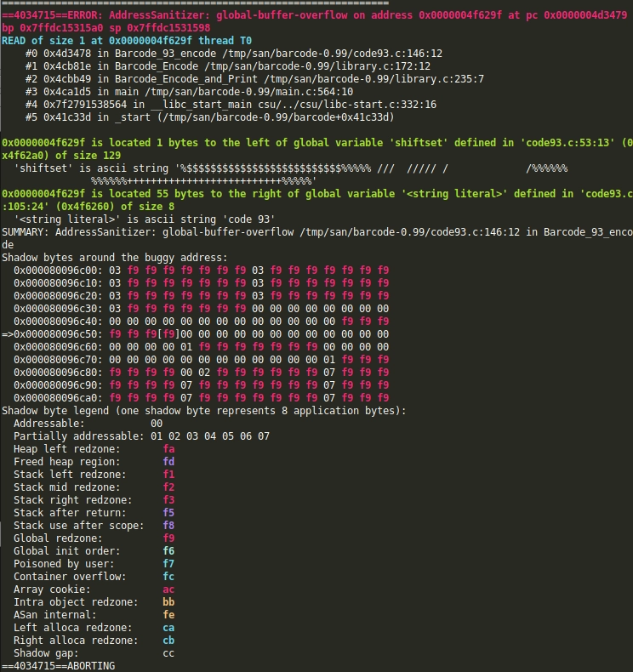
Task: Click the '==4034715==ABORTING' line
Action: [59, 666]
